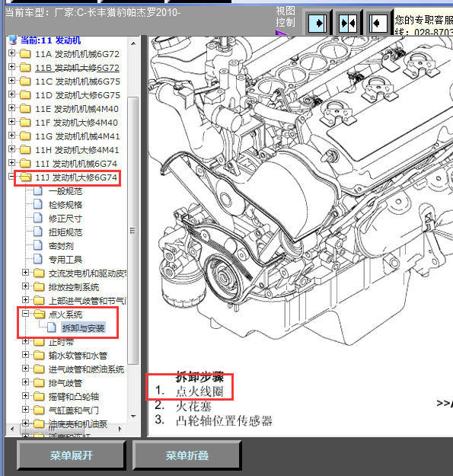Expand the 排气歧管 folder
Screen dimensions: 453x476
(25, 382)
